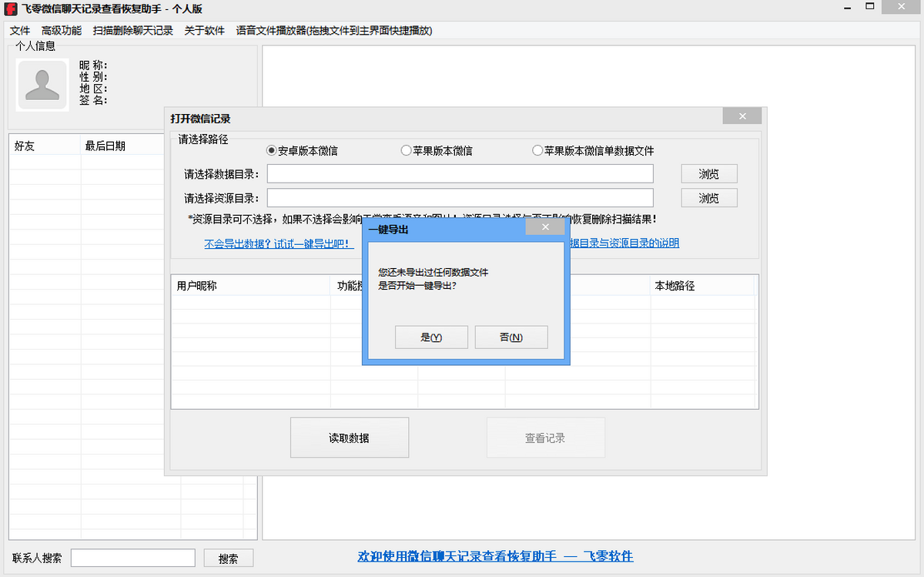
Task: Open the 高级功能 menu
Action: click(62, 31)
